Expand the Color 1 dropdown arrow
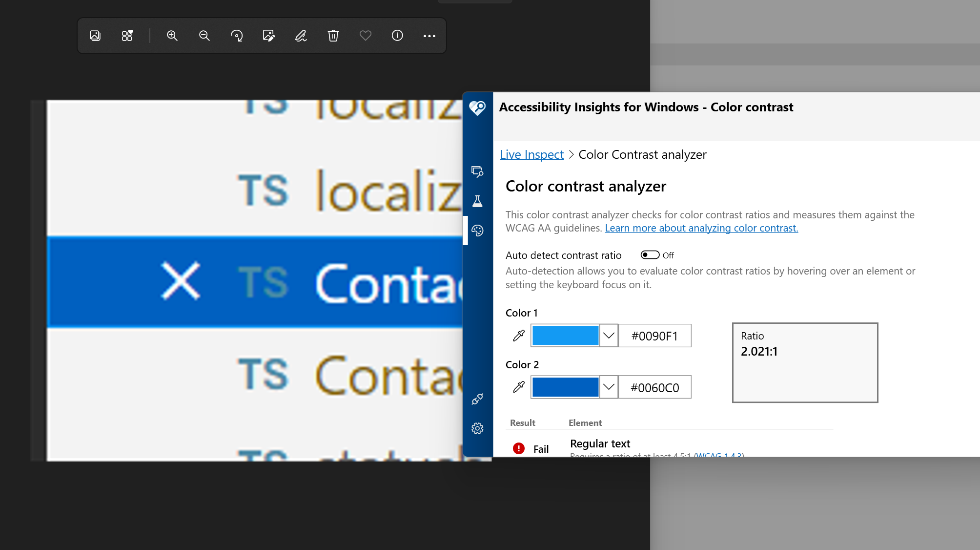Viewport: 980px width, 550px height. pos(609,336)
